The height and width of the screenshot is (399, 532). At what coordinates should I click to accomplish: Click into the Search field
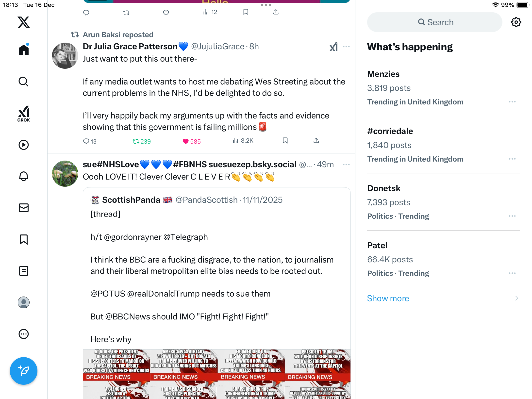pos(434,22)
